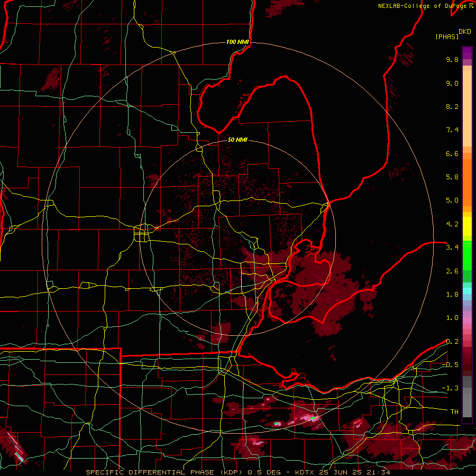Click the 100 NMI range ring label
Screen dimensions: 476x476
click(237, 42)
